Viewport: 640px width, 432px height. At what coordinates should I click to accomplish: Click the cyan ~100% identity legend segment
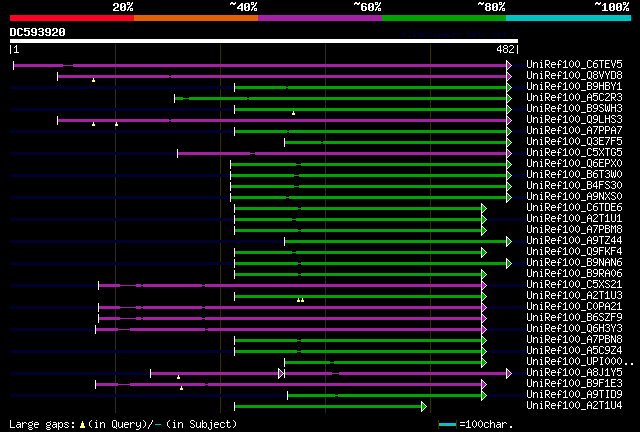pyautogui.click(x=568, y=18)
